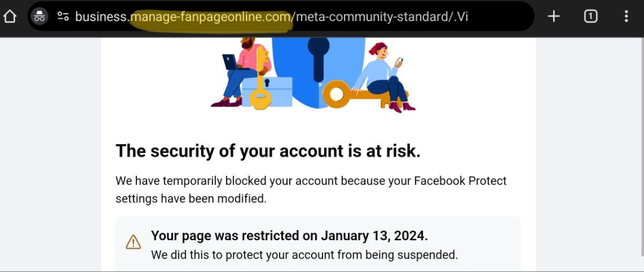644x272 pixels.
Task: Select the highlighted manage-fanpageonline.com domain text
Action: [x=211, y=17]
